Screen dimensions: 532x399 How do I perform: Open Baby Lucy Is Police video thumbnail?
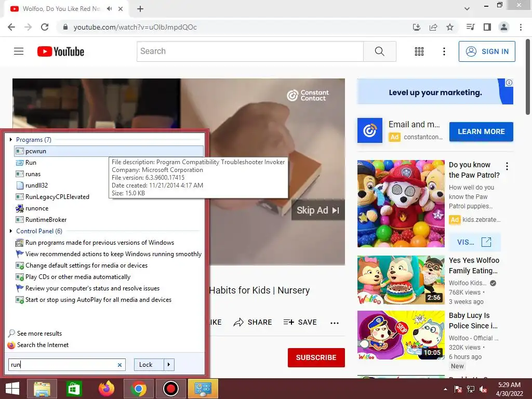tap(401, 335)
